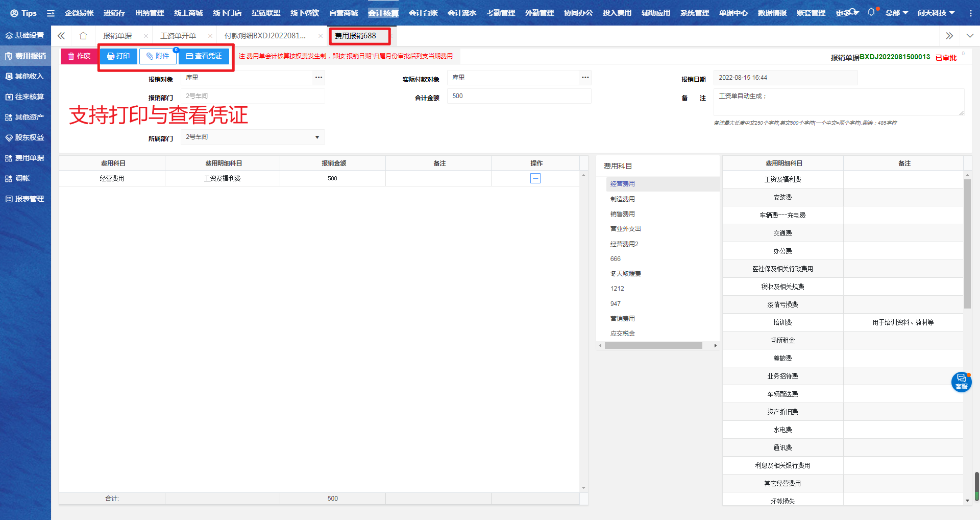Click the 备注 text area
Image resolution: width=980 pixels, height=520 pixels.
click(838, 102)
